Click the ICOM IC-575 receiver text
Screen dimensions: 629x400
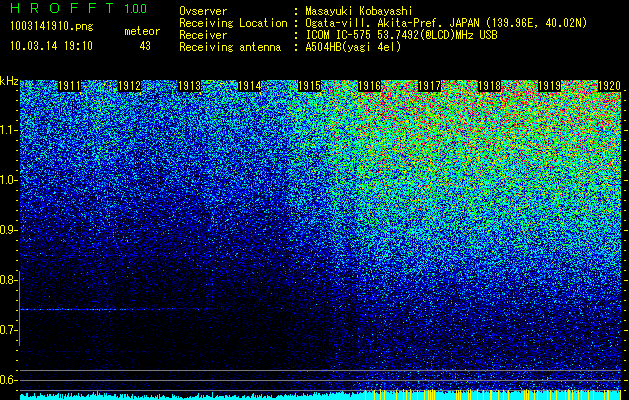click(402, 35)
